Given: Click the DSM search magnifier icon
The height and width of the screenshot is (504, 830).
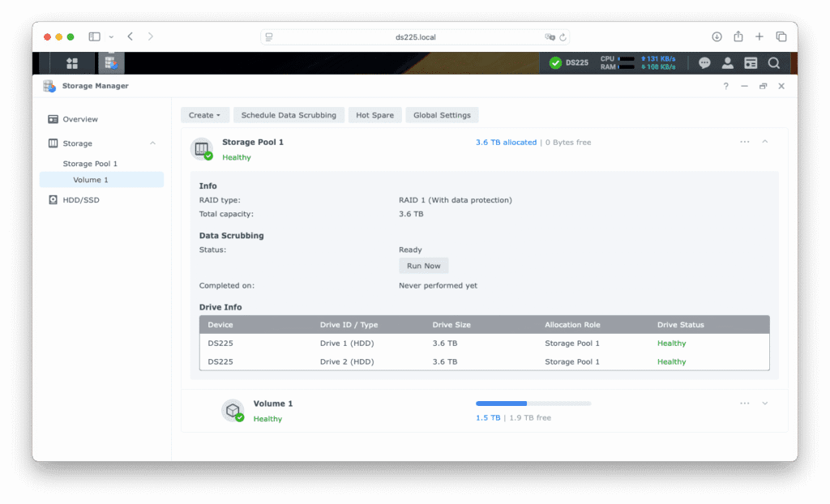Looking at the screenshot, I should click(x=774, y=63).
